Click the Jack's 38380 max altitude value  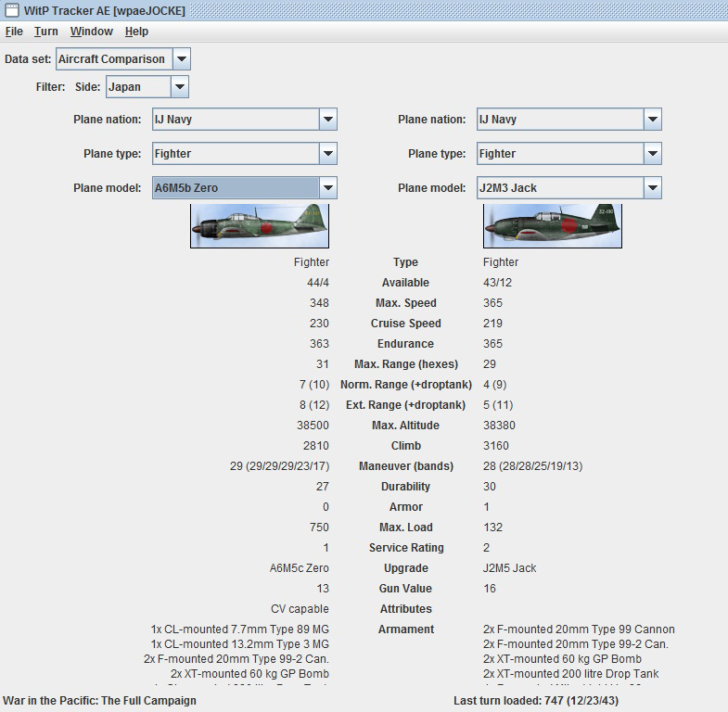coord(499,426)
